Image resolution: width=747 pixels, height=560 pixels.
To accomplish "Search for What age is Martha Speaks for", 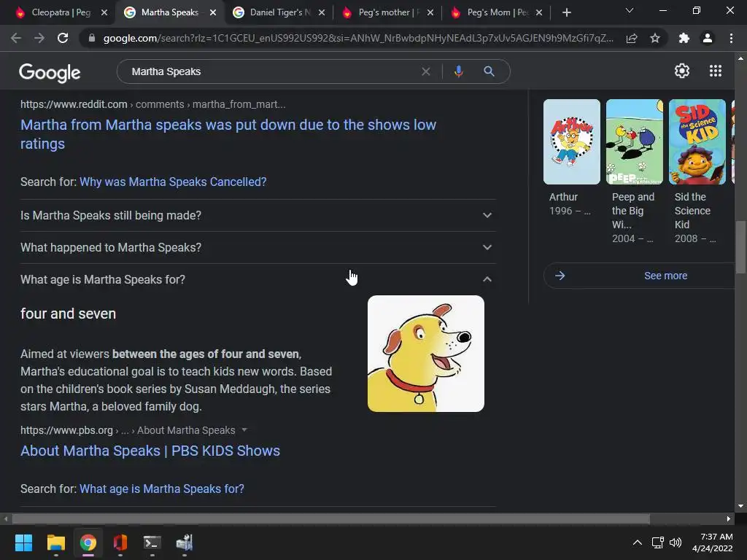I will 161,489.
